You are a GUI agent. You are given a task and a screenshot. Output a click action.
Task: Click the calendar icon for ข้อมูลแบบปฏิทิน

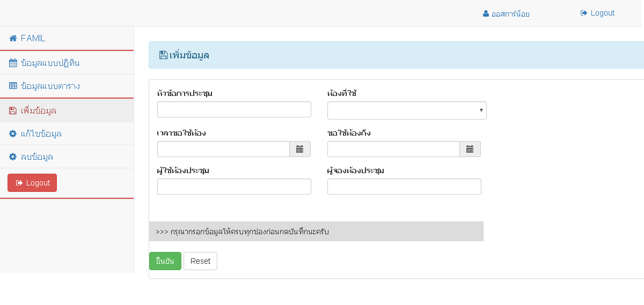click(x=13, y=63)
